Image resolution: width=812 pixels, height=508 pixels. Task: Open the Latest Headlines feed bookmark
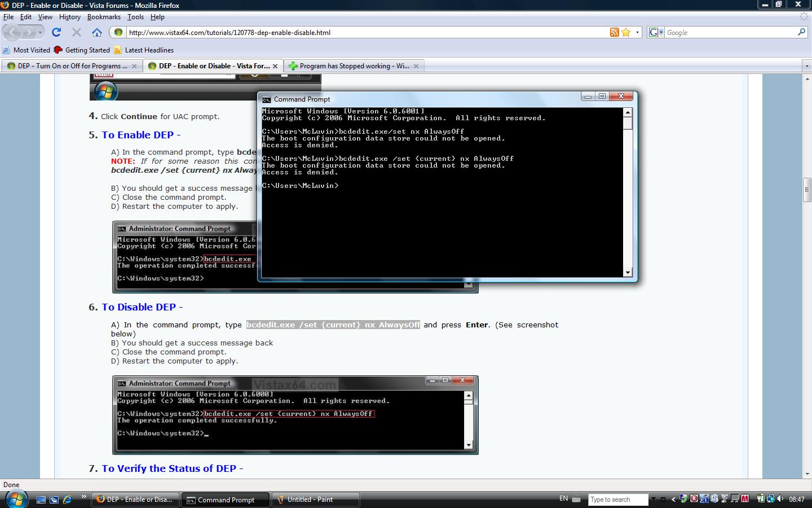[x=144, y=50]
